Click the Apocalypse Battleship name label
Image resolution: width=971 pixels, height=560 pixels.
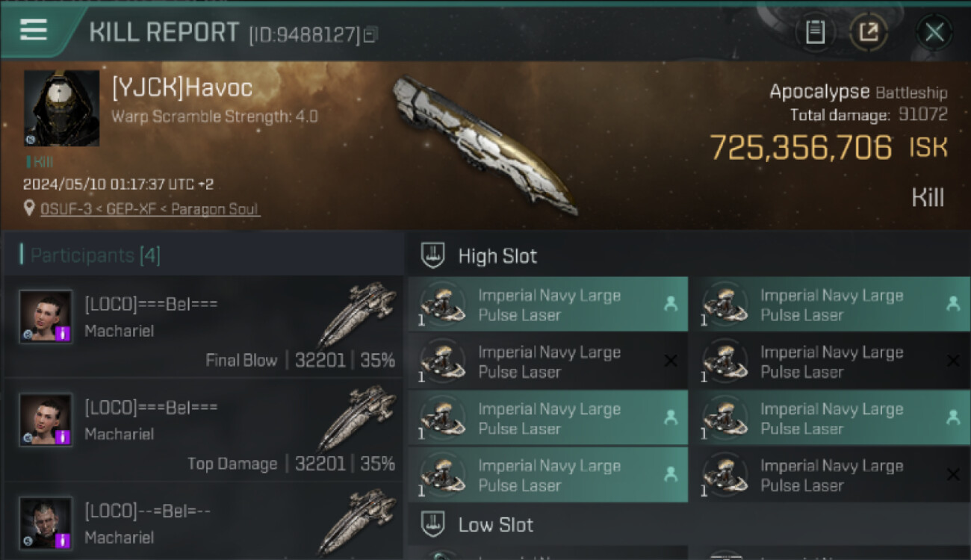pos(858,92)
